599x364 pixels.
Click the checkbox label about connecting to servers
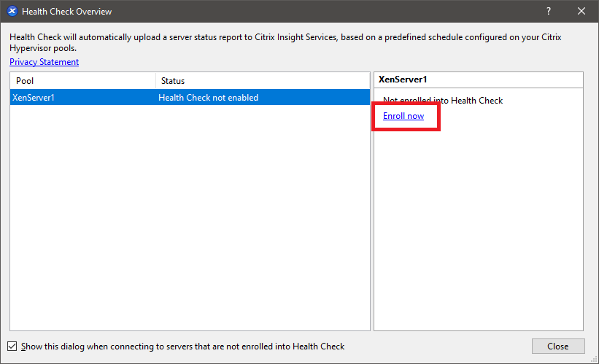pyautogui.click(x=182, y=346)
